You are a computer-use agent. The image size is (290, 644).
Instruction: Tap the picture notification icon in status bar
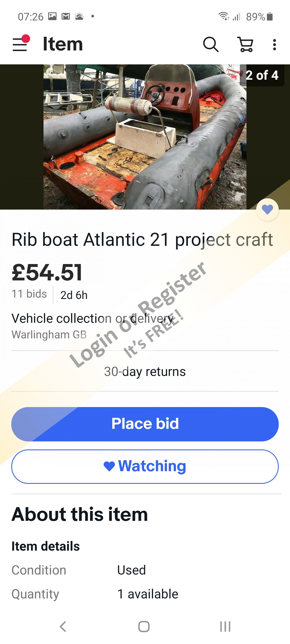52,17
